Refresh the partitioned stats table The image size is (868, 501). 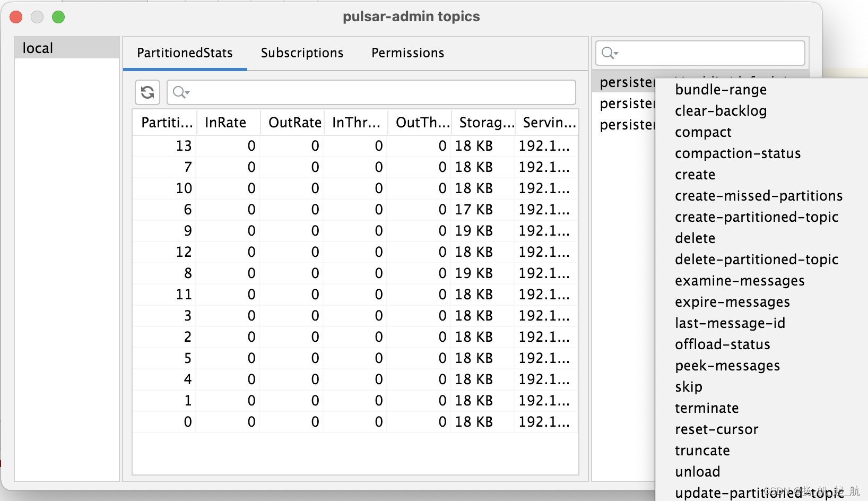click(x=147, y=92)
